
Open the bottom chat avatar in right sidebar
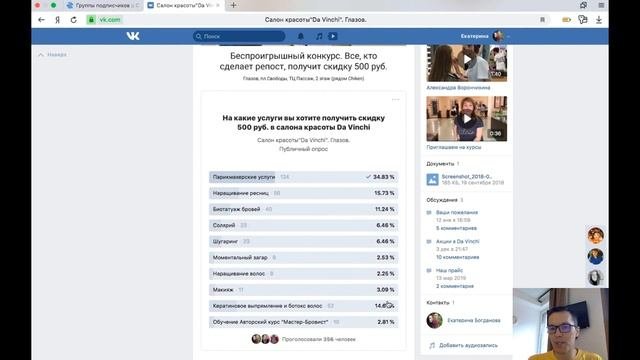coord(596,278)
